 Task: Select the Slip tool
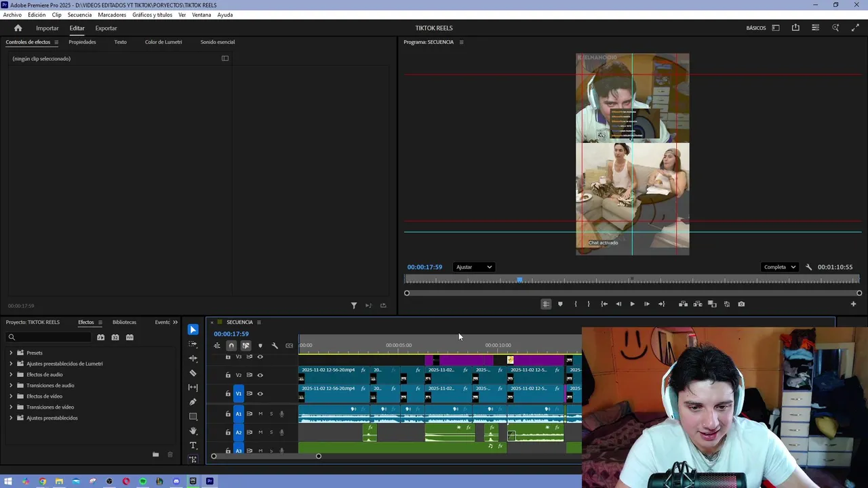(193, 388)
